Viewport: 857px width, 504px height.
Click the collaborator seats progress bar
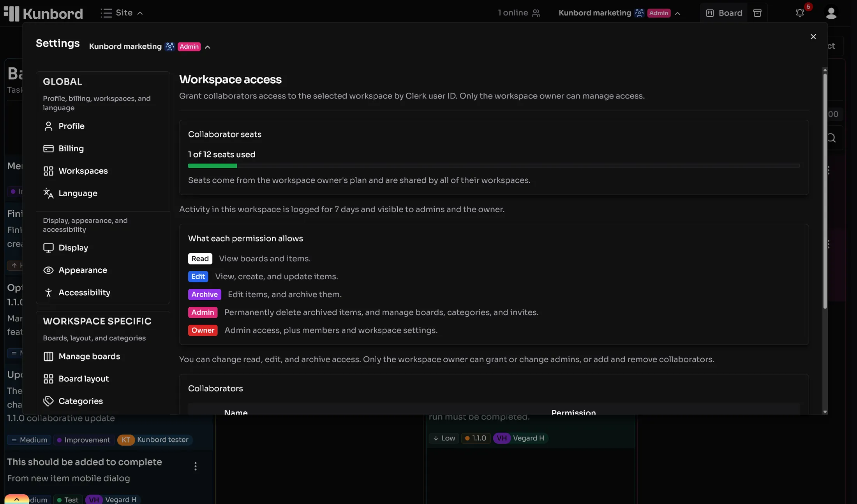point(494,166)
